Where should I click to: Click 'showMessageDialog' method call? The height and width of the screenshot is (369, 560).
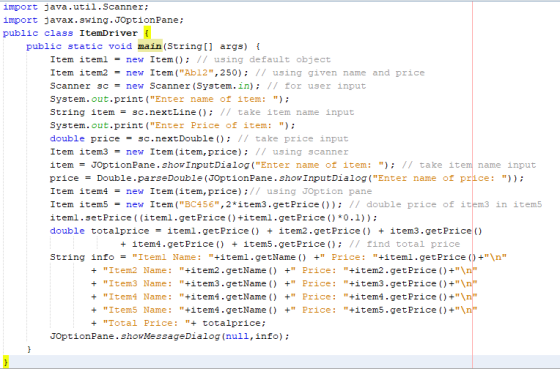pos(170,336)
